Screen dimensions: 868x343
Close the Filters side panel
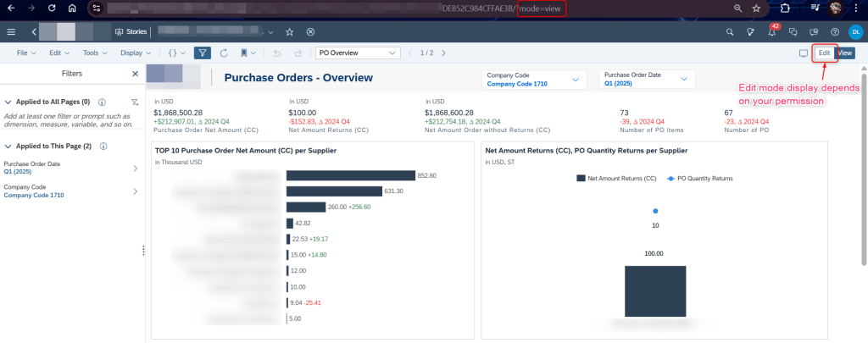point(135,74)
